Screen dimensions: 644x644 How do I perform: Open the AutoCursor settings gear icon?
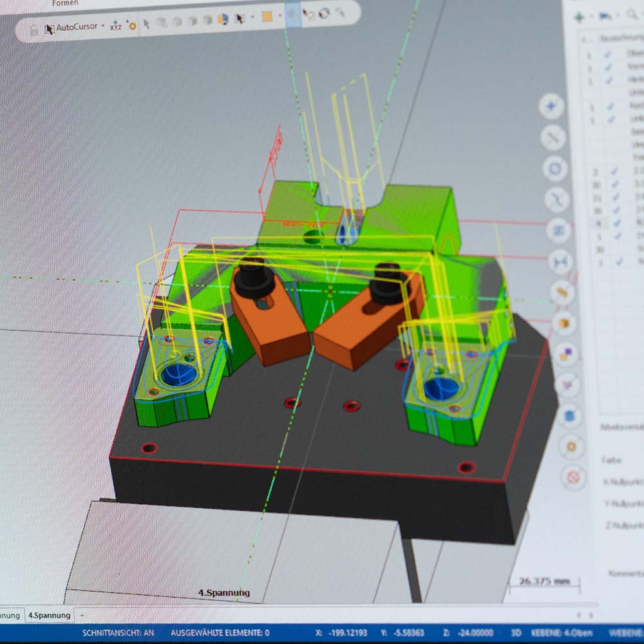coord(132,26)
